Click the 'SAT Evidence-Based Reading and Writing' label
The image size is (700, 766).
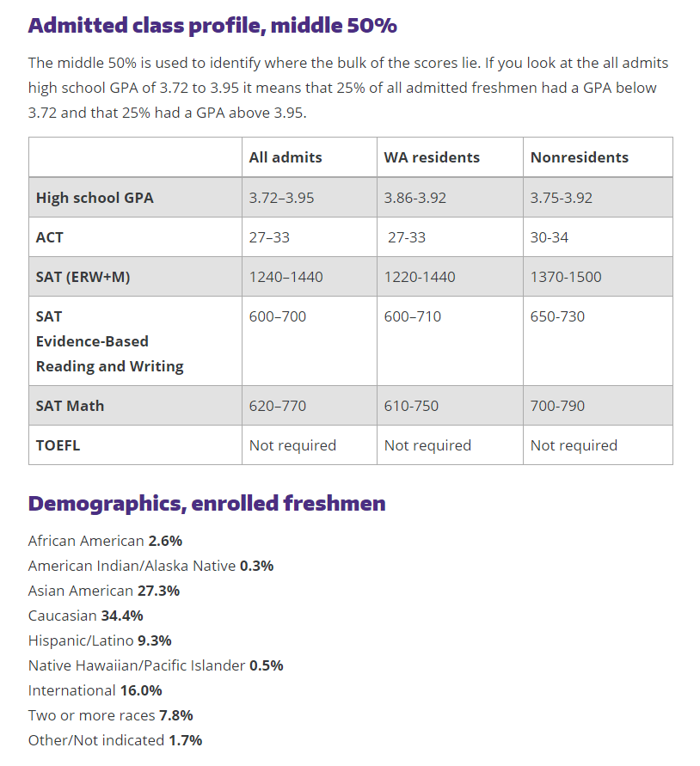[x=110, y=341]
